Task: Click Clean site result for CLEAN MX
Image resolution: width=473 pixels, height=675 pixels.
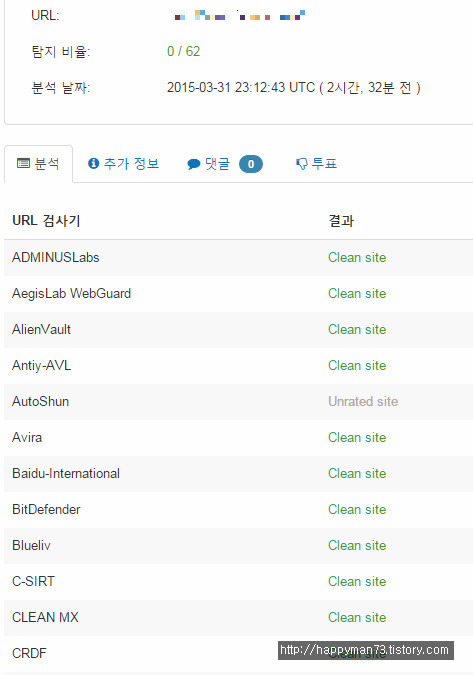Action: point(357,617)
